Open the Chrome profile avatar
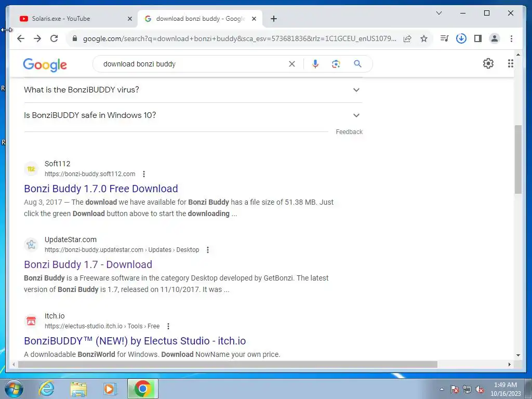 495,38
